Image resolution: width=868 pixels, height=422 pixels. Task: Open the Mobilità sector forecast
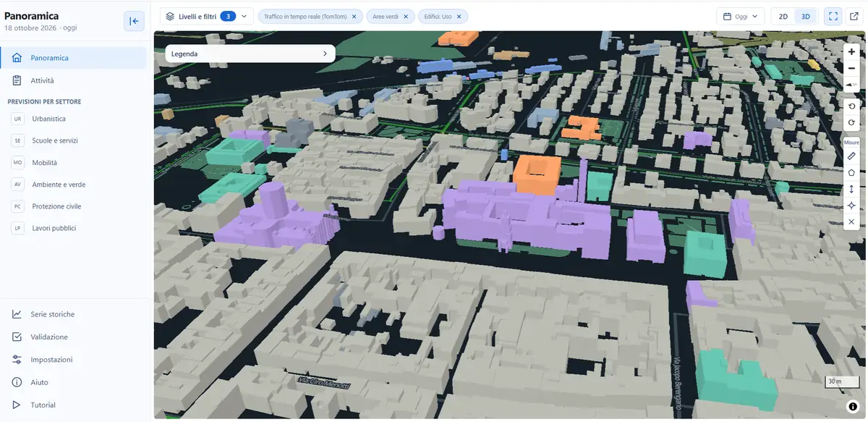point(73,163)
